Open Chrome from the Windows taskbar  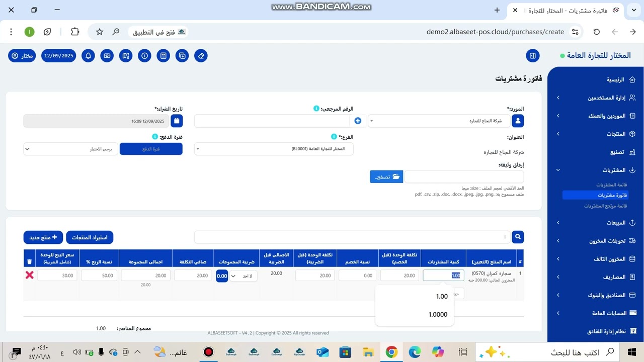391,352
